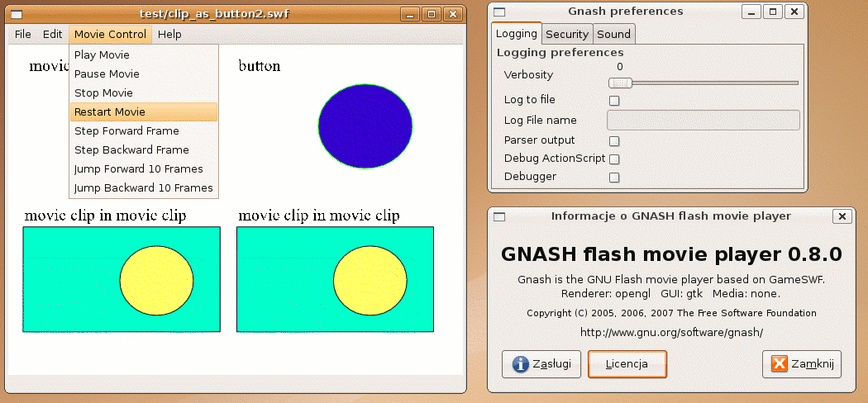Click the 'button' label text
The image size is (868, 403).
pos(260,66)
